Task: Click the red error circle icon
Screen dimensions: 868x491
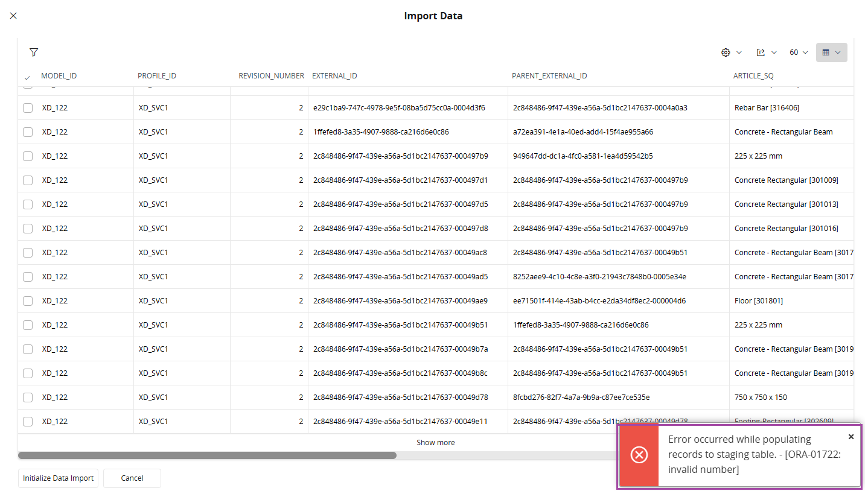Action: (x=639, y=455)
